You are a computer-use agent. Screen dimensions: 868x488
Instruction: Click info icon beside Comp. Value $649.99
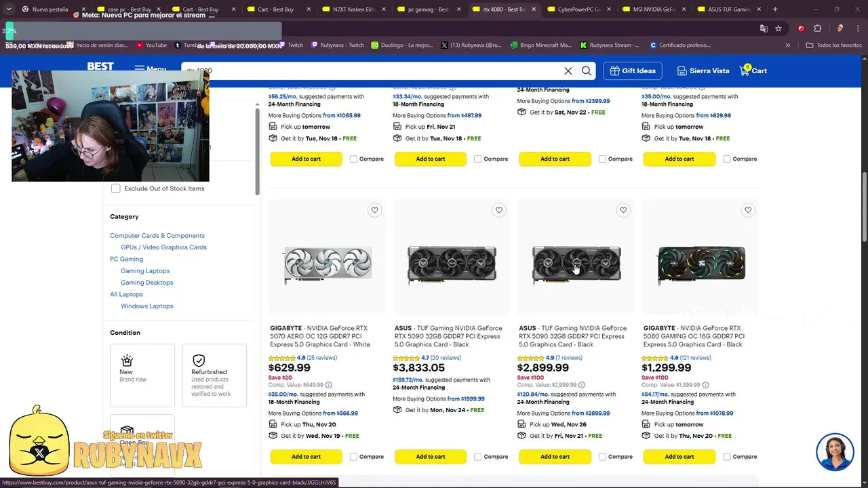pyautogui.click(x=329, y=385)
